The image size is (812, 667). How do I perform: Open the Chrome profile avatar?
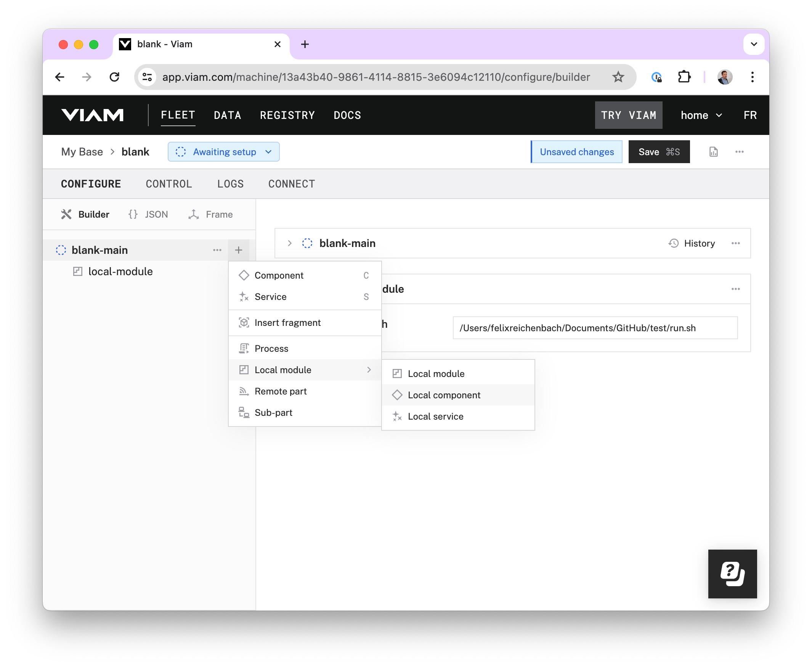tap(724, 77)
